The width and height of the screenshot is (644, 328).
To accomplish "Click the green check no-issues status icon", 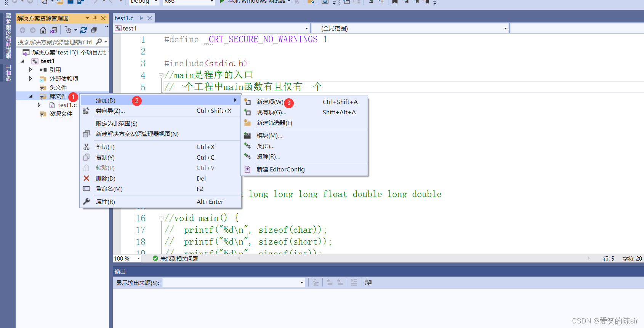I will pyautogui.click(x=155, y=258).
